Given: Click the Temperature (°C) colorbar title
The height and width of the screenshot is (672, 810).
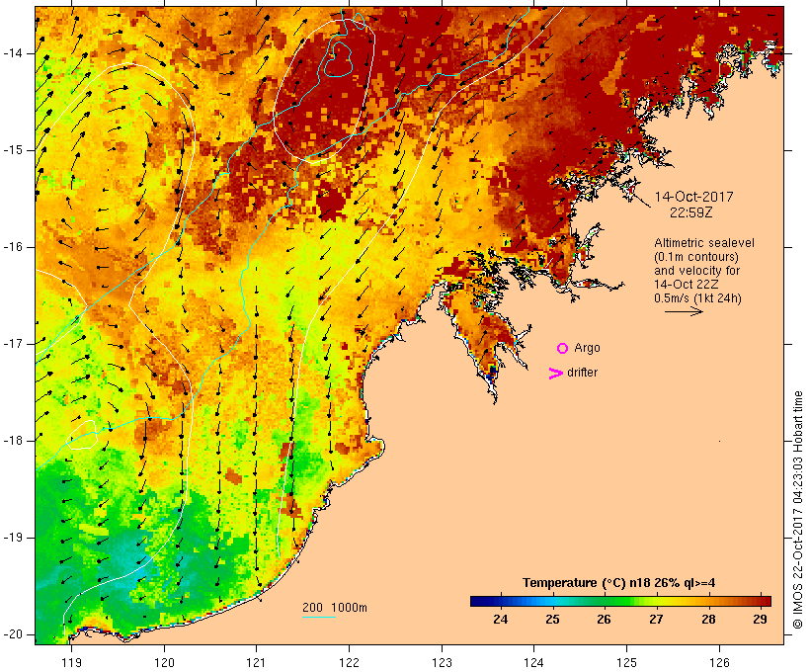Looking at the screenshot, I should click(x=619, y=583).
